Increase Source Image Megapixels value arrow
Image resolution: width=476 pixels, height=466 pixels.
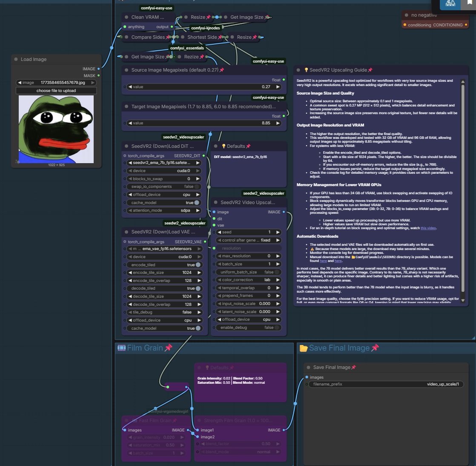click(x=278, y=87)
